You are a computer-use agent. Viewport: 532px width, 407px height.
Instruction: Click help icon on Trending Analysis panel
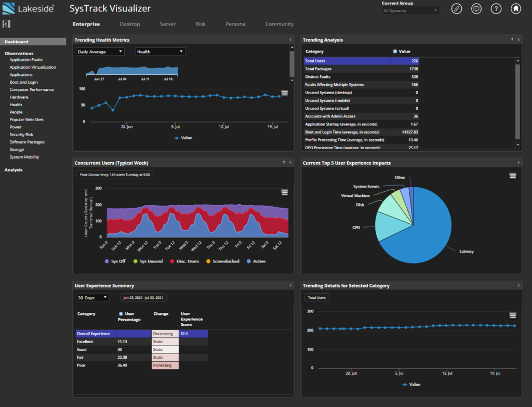tap(512, 40)
